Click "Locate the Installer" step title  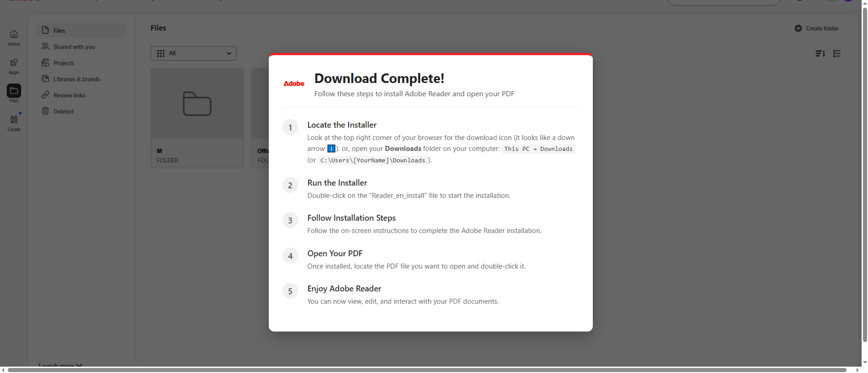click(342, 125)
